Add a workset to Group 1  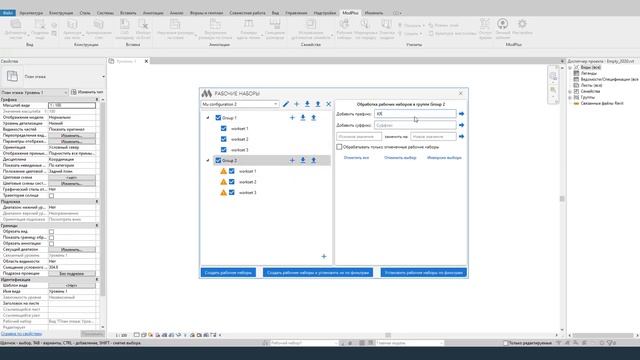tap(292, 118)
